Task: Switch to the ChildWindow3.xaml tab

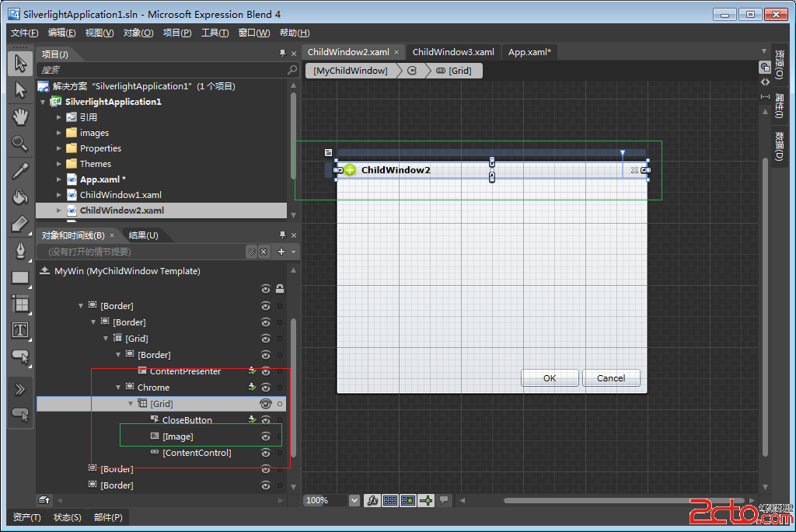Action: (x=453, y=52)
